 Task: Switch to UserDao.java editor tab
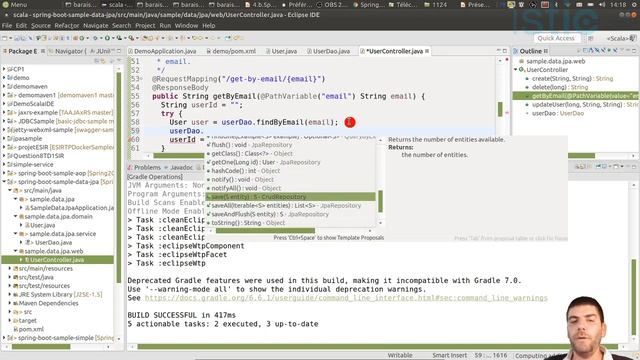[329, 51]
